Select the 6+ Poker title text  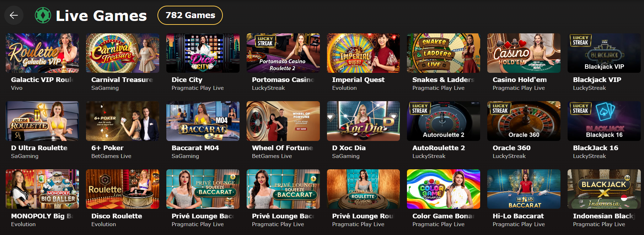[x=107, y=148]
